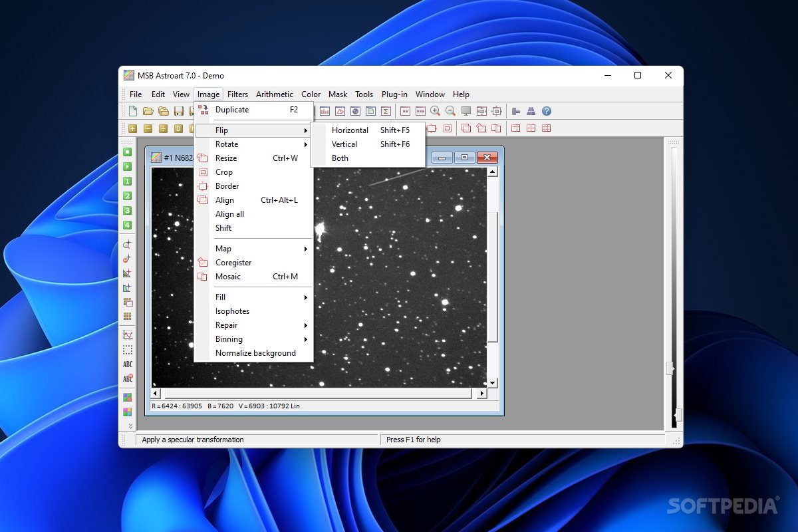
Task: Expand the Fill submenu
Action: point(253,297)
